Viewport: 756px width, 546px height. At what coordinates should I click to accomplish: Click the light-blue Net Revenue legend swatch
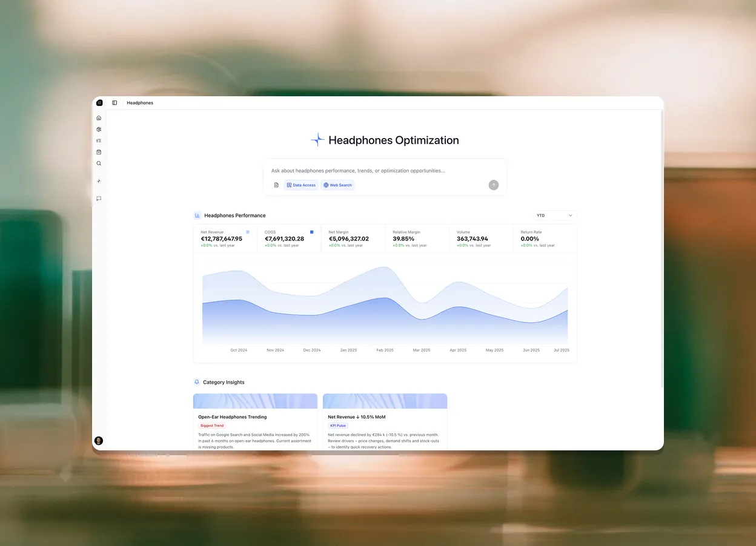coord(248,232)
